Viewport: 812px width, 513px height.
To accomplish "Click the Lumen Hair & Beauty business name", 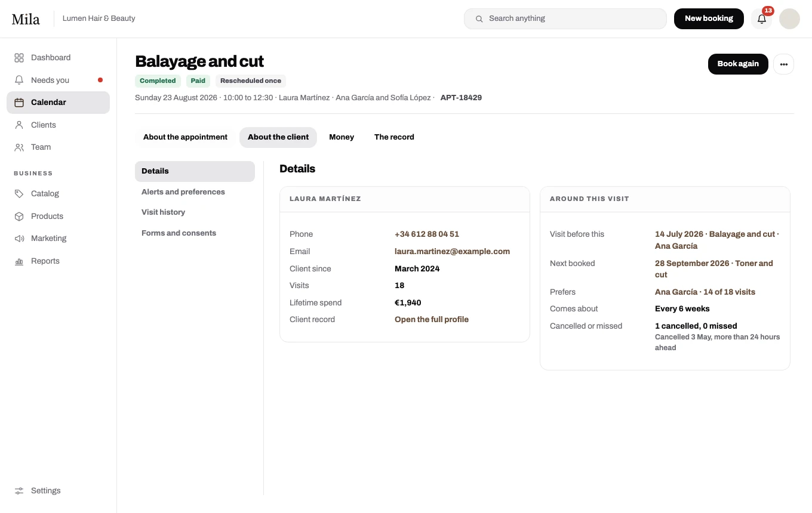I will (99, 18).
